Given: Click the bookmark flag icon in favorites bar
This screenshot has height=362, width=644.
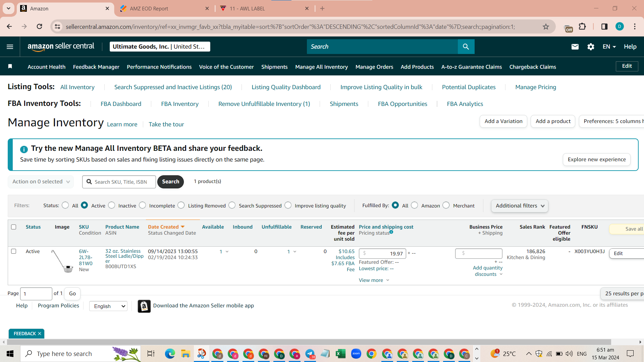Looking at the screenshot, I should [x=10, y=66].
